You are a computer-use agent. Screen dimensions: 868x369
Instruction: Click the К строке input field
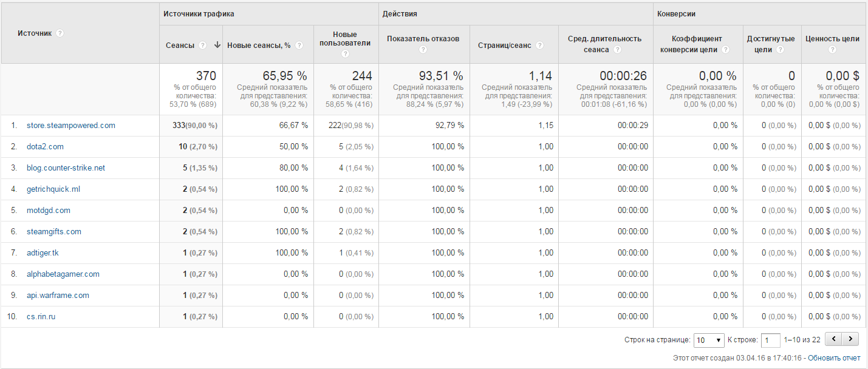point(770,340)
